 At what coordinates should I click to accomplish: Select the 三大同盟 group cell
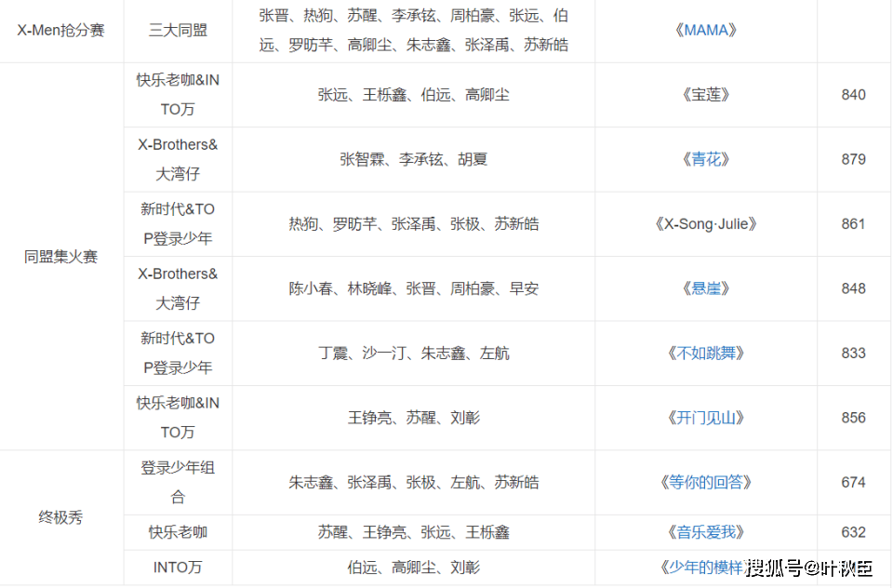pyautogui.click(x=178, y=30)
